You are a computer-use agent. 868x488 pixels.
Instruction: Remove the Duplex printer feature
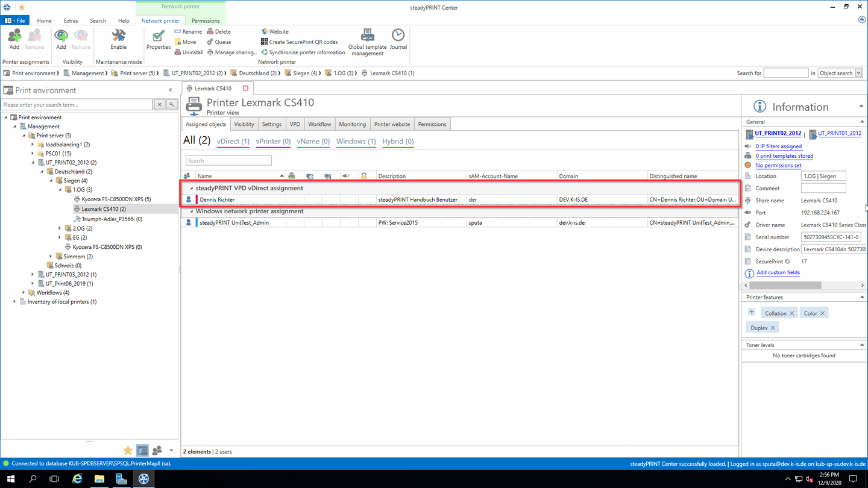pos(772,328)
